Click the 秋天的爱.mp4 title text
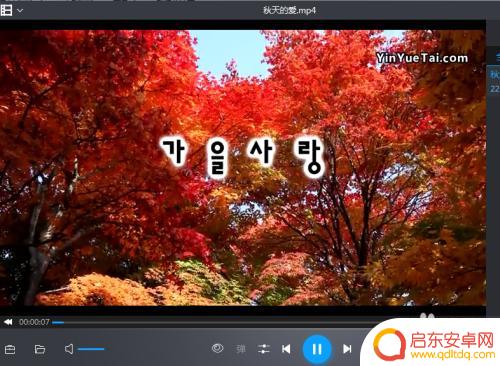 click(289, 10)
